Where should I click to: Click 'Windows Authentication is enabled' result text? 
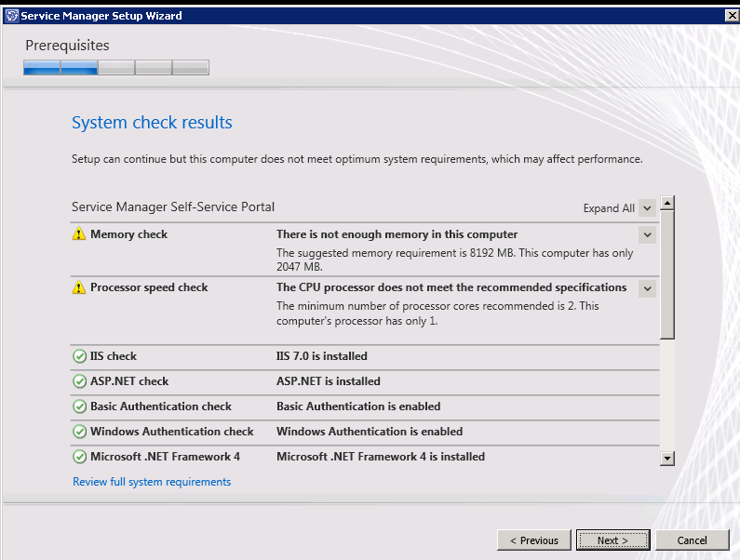click(x=370, y=432)
